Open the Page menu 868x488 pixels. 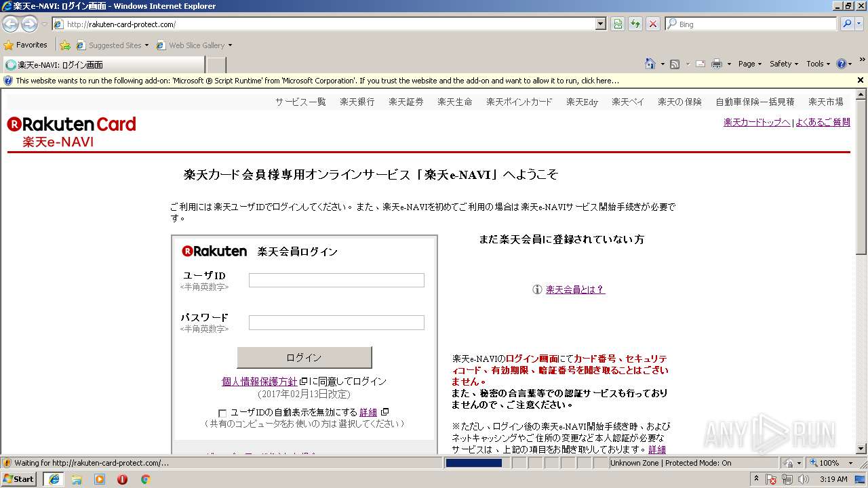click(x=750, y=64)
